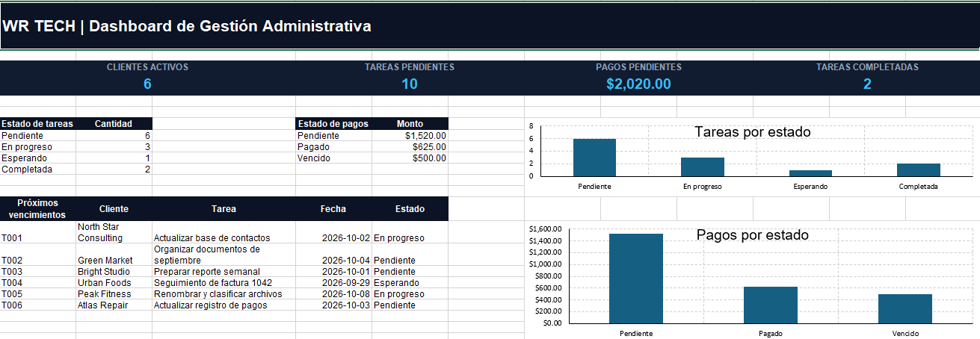
Task: Select task ID cell T005
Action: 38,294
